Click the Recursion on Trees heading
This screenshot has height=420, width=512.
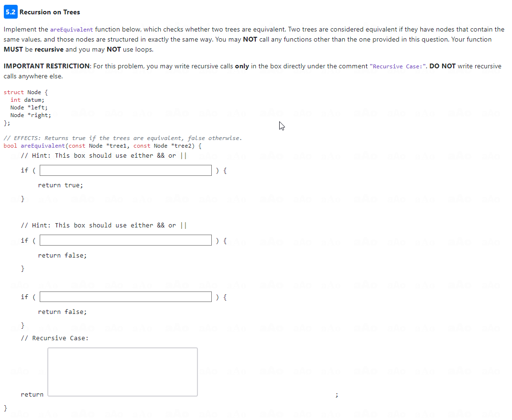[x=50, y=12]
